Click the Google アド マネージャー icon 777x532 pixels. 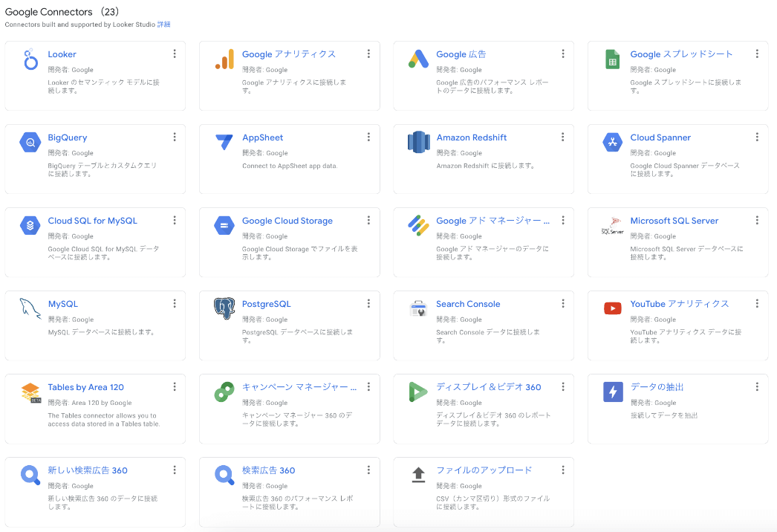[x=419, y=226]
